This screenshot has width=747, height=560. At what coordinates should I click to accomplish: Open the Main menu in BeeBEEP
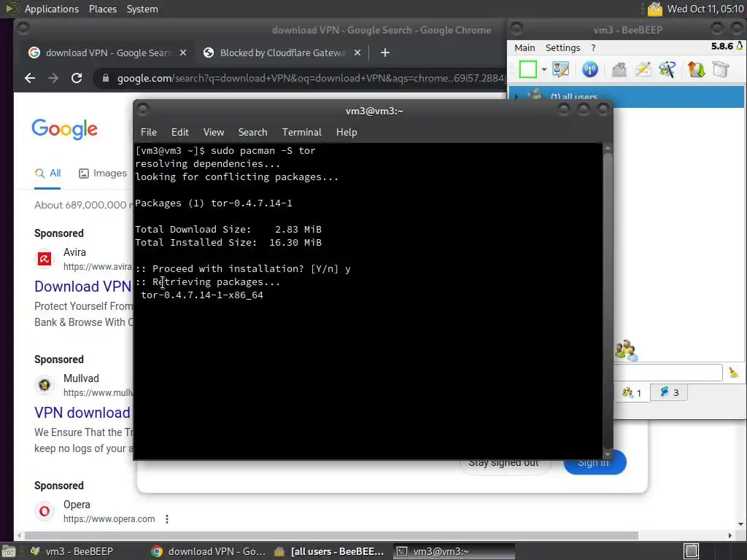(x=525, y=47)
